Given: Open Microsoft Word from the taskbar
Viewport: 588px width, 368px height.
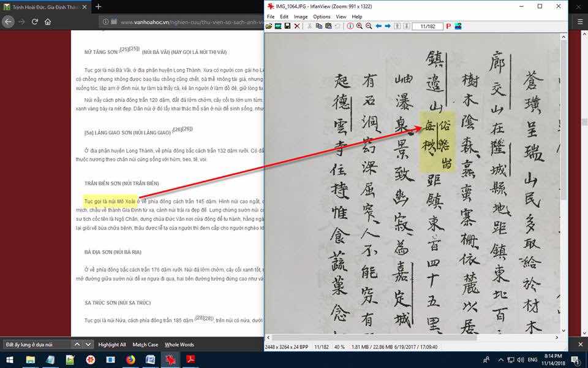Looking at the screenshot, I should pos(151,360).
